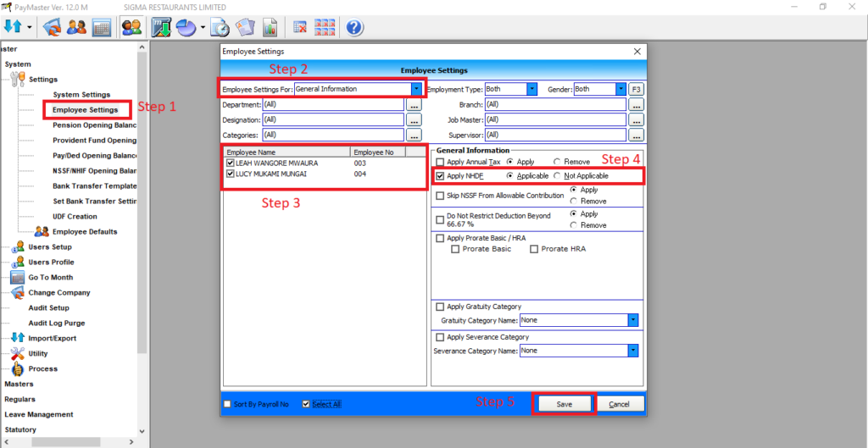Open Gratuity Category Name dropdown
The image size is (868, 448).
(632, 320)
